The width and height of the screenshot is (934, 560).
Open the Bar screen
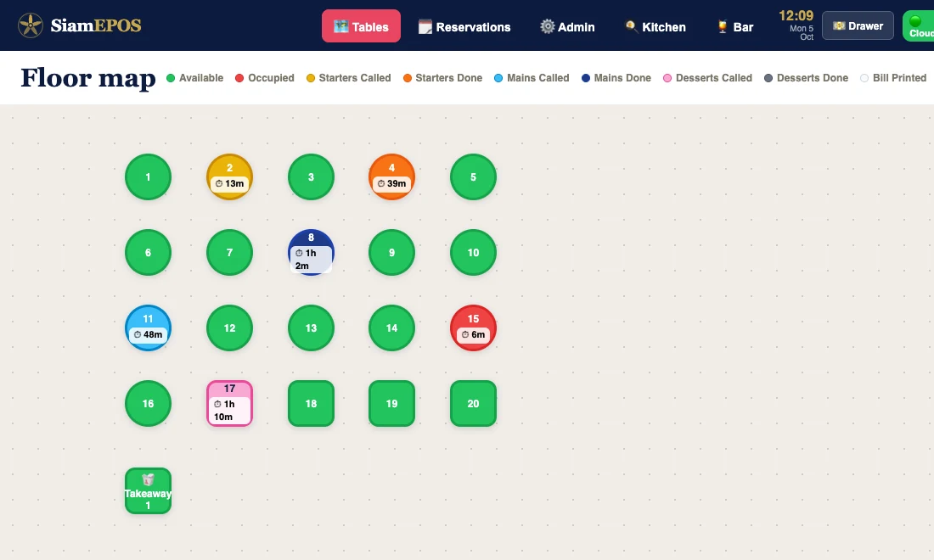point(735,27)
